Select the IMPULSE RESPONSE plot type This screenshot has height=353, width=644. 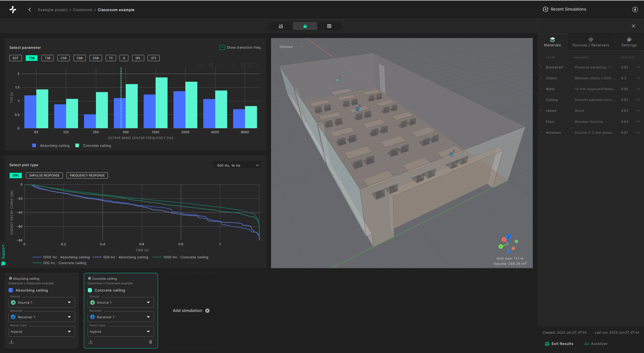[44, 175]
